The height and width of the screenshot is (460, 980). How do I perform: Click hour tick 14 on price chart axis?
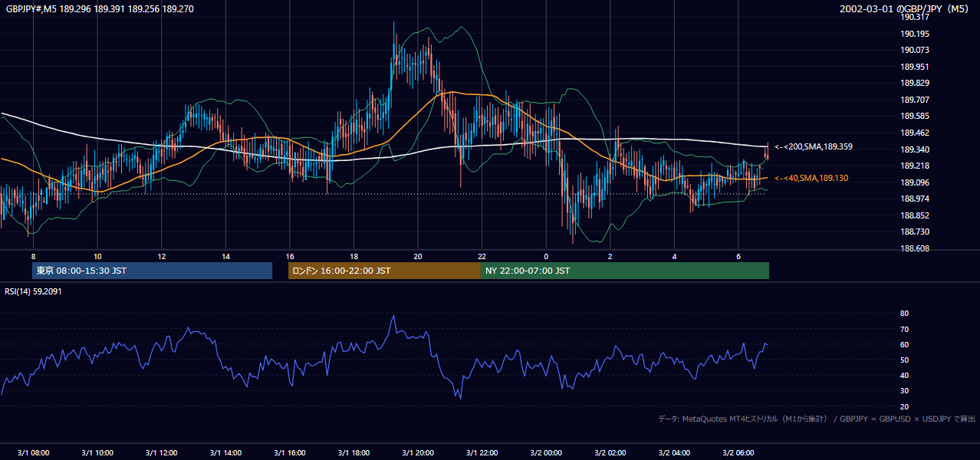click(x=226, y=256)
